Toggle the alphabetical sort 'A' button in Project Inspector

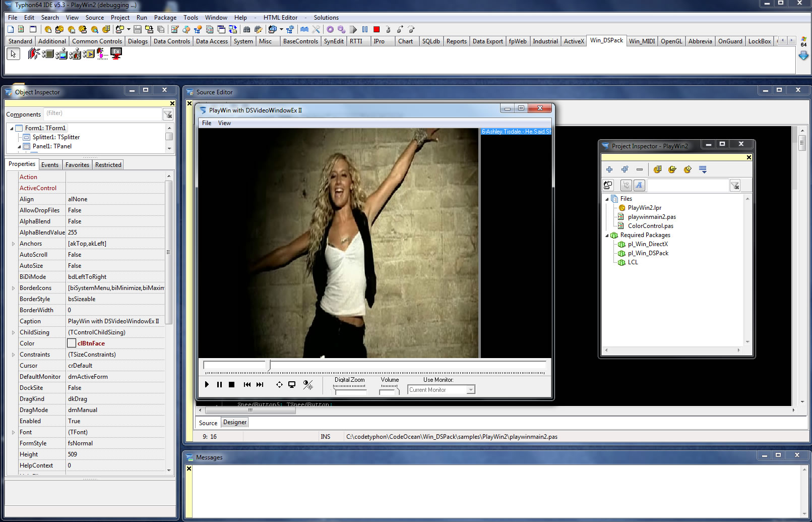pyautogui.click(x=639, y=186)
